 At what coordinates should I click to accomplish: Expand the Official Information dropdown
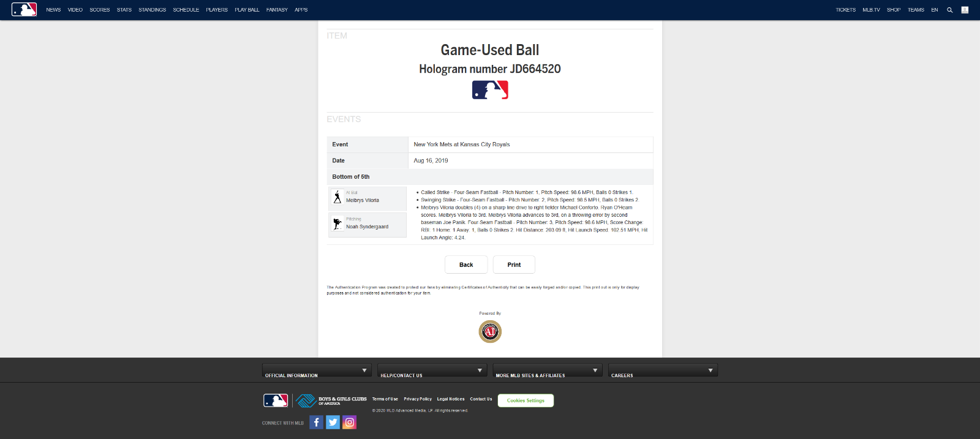[x=317, y=370]
